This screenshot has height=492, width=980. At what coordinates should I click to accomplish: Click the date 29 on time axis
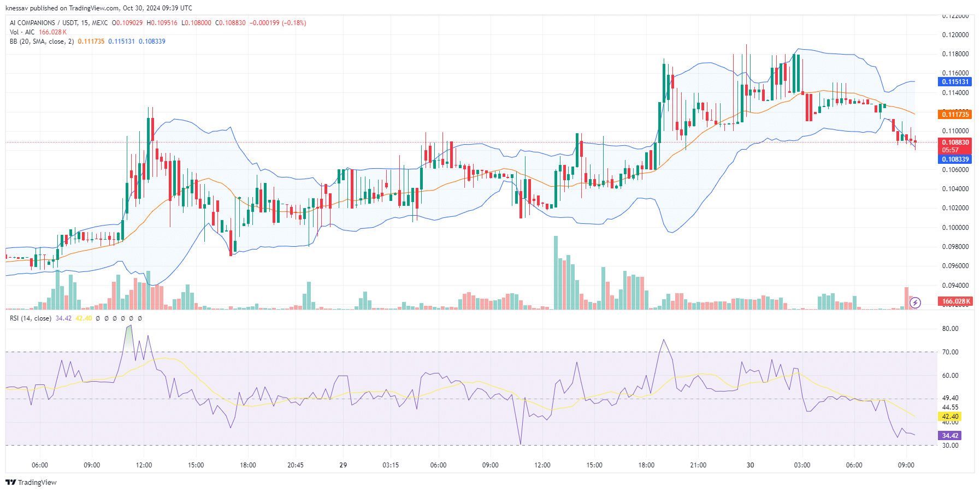[x=343, y=465]
